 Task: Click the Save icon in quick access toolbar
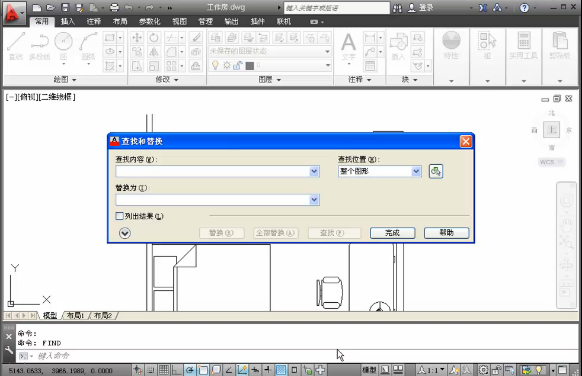click(x=65, y=7)
